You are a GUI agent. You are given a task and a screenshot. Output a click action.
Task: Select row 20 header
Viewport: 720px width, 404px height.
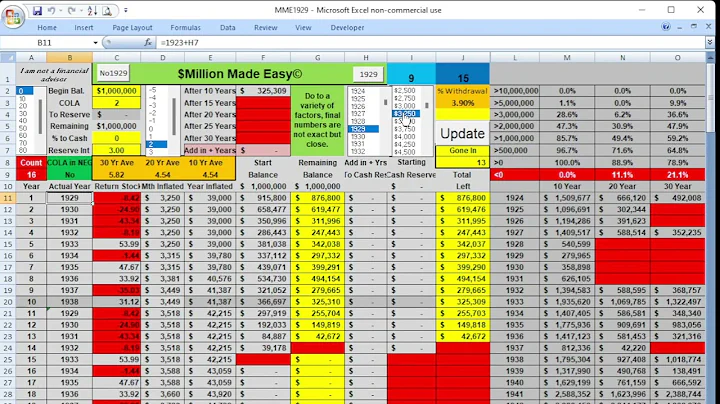(8, 302)
